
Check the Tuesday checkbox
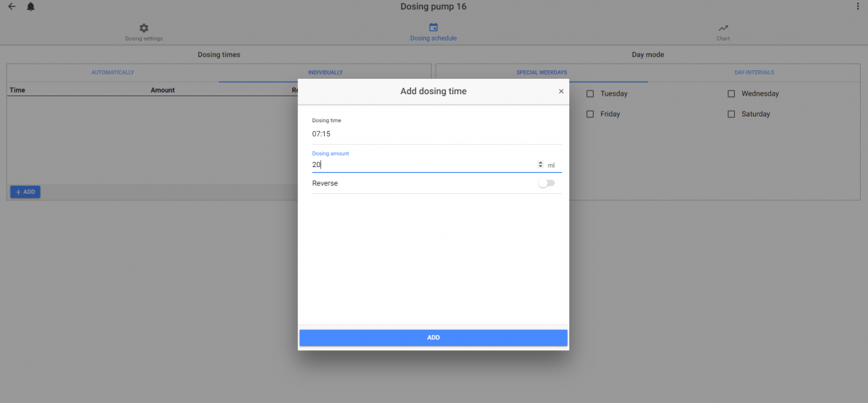590,93
